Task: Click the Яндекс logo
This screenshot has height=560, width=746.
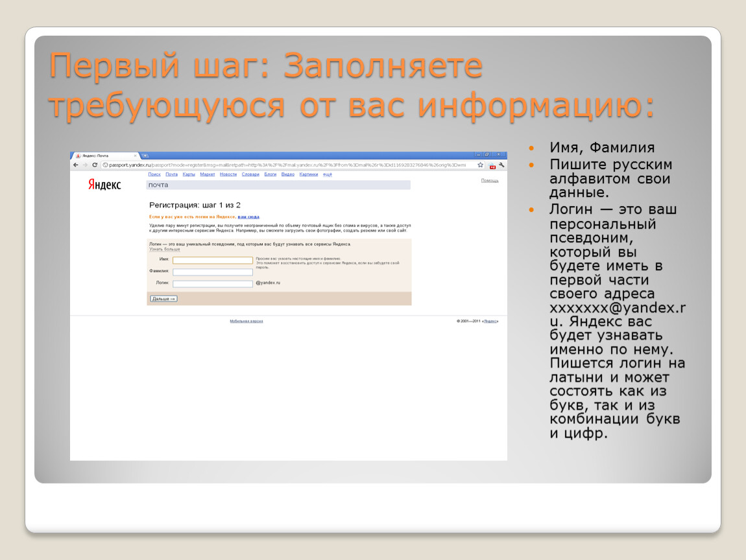Action: (104, 185)
